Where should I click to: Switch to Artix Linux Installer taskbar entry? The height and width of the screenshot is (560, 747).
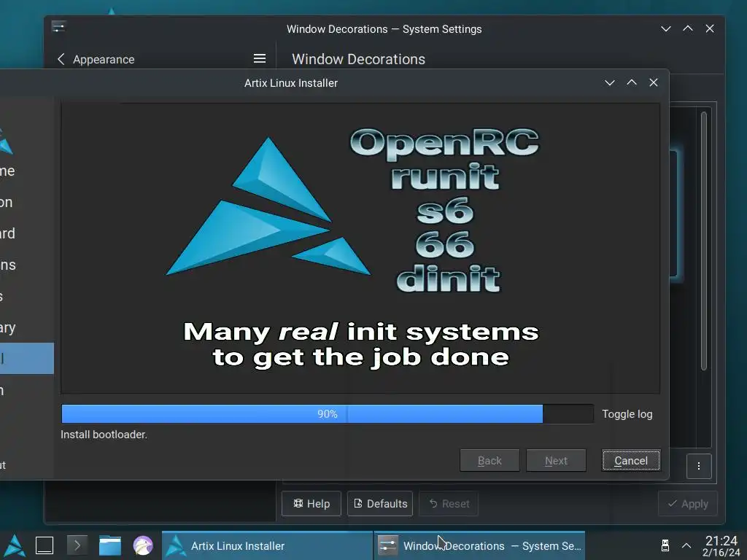coord(267,545)
